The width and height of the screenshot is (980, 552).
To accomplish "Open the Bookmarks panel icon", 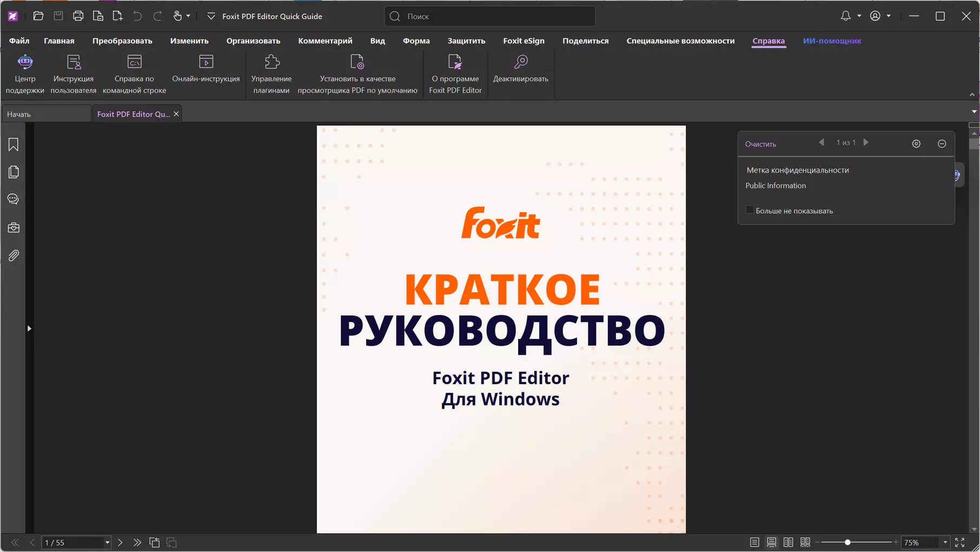I will point(14,144).
